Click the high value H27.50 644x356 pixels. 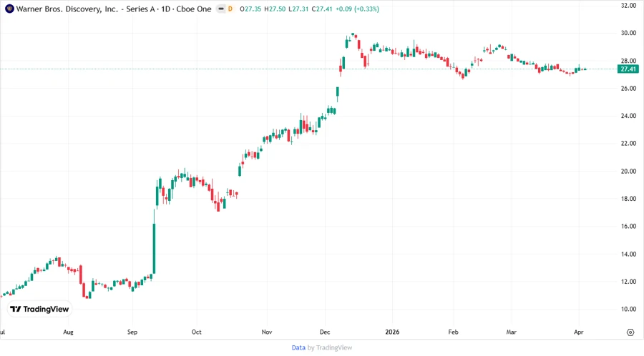click(275, 9)
